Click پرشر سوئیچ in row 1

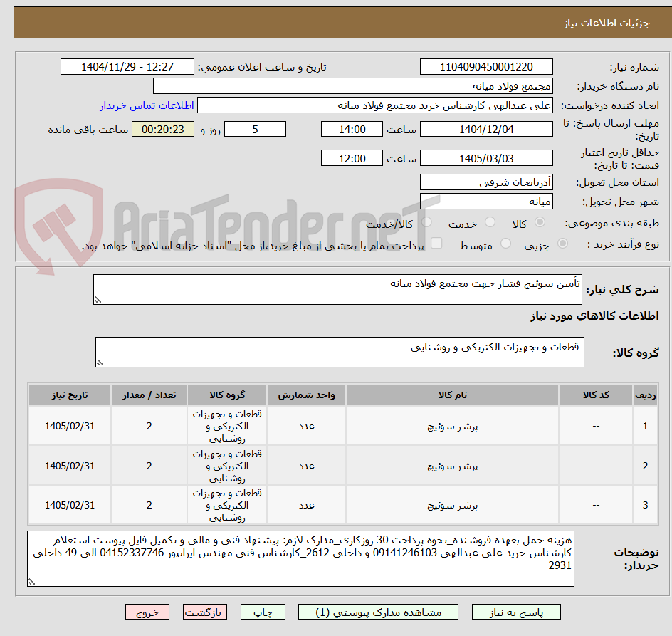click(453, 427)
